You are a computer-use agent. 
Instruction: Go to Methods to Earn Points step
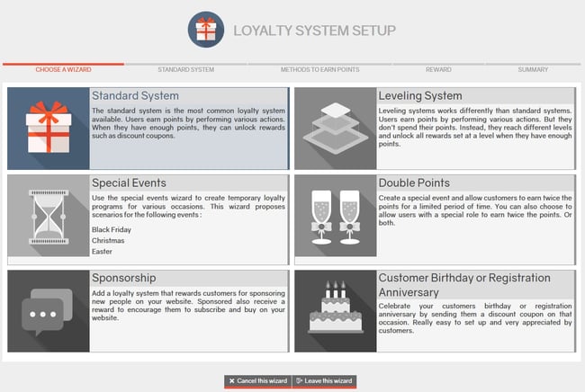(x=319, y=69)
